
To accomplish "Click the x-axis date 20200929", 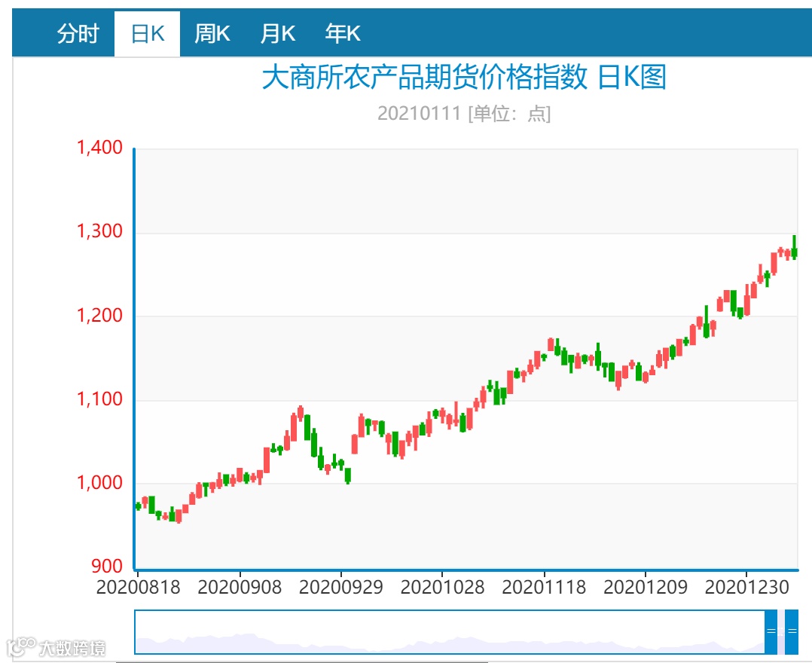I will (x=340, y=588).
